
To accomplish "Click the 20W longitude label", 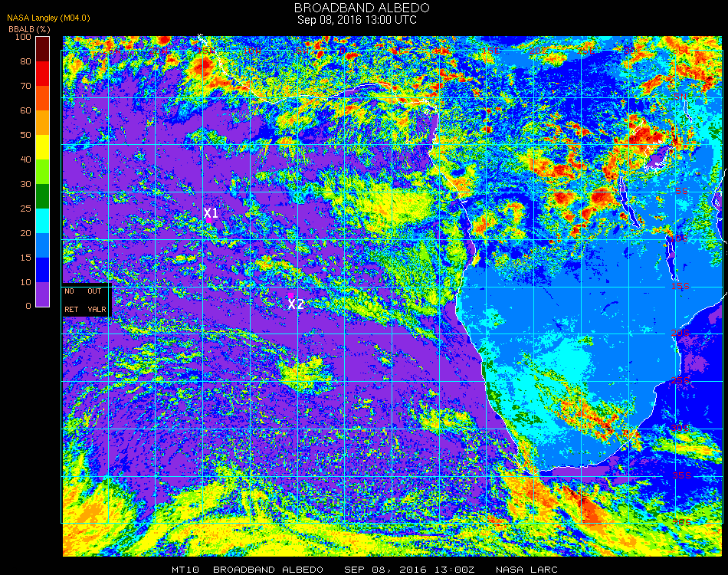I will [158, 51].
